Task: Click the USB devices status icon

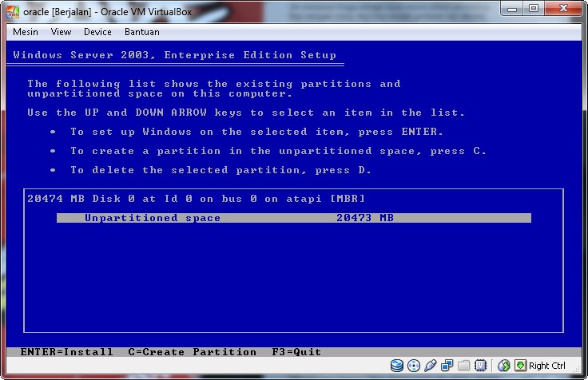Action: (x=430, y=366)
